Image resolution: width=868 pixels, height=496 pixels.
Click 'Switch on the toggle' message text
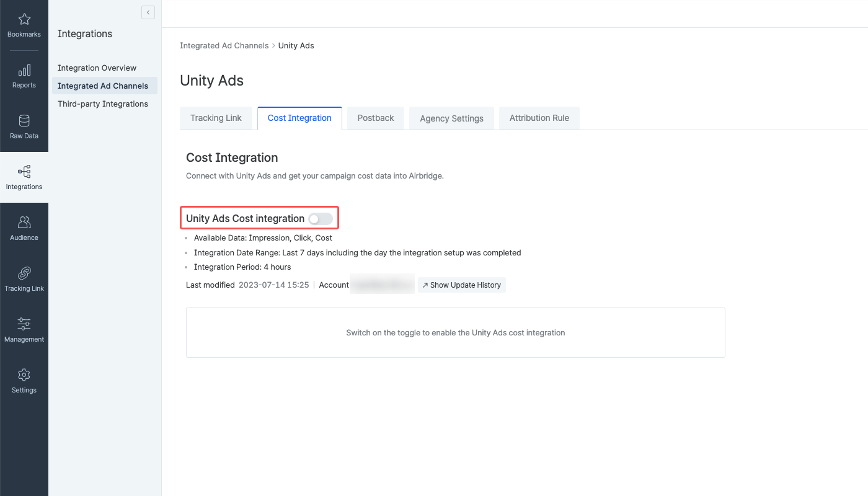(x=456, y=333)
